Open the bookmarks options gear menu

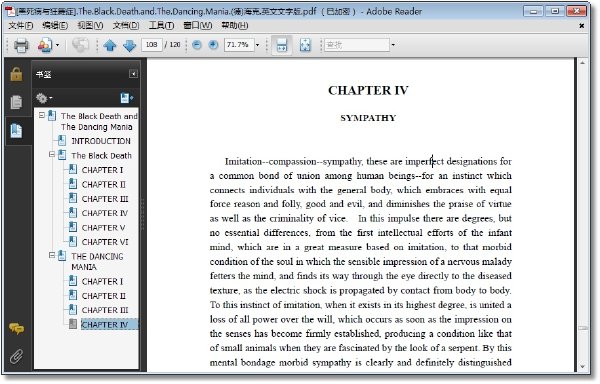pyautogui.click(x=44, y=99)
